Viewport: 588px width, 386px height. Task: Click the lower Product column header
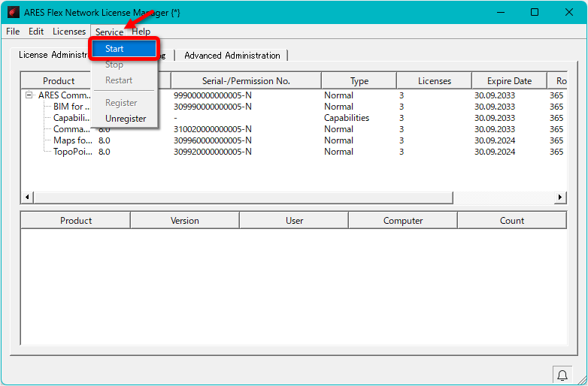tap(76, 221)
